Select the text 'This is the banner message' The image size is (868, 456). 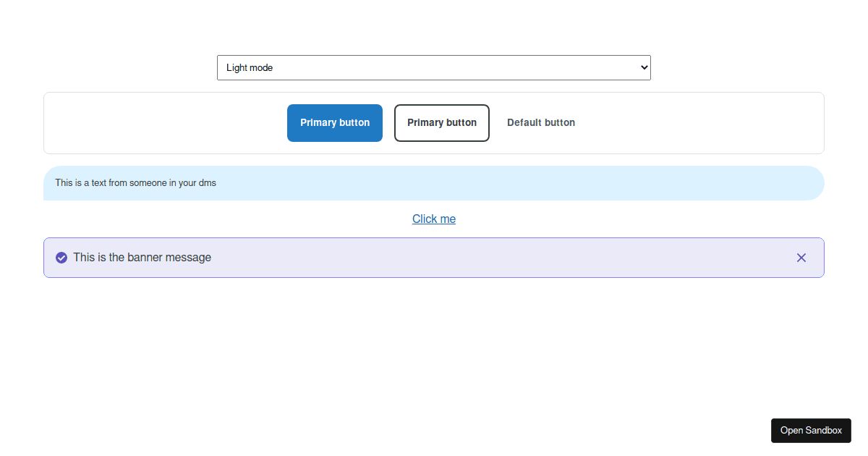142,258
